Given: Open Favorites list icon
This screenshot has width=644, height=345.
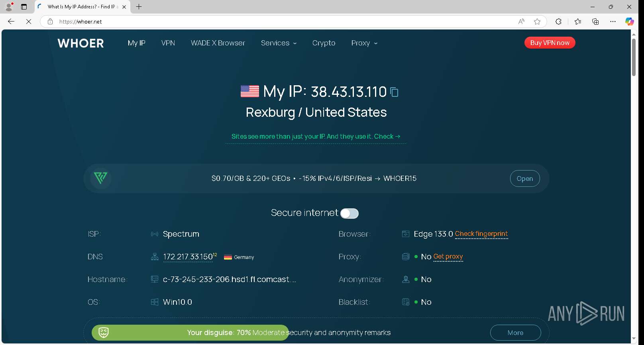Looking at the screenshot, I should (x=578, y=22).
